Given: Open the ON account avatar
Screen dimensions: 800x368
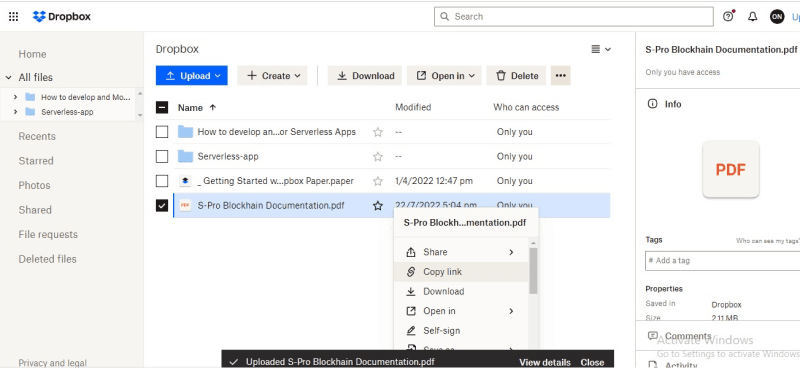Looking at the screenshot, I should click(x=777, y=17).
